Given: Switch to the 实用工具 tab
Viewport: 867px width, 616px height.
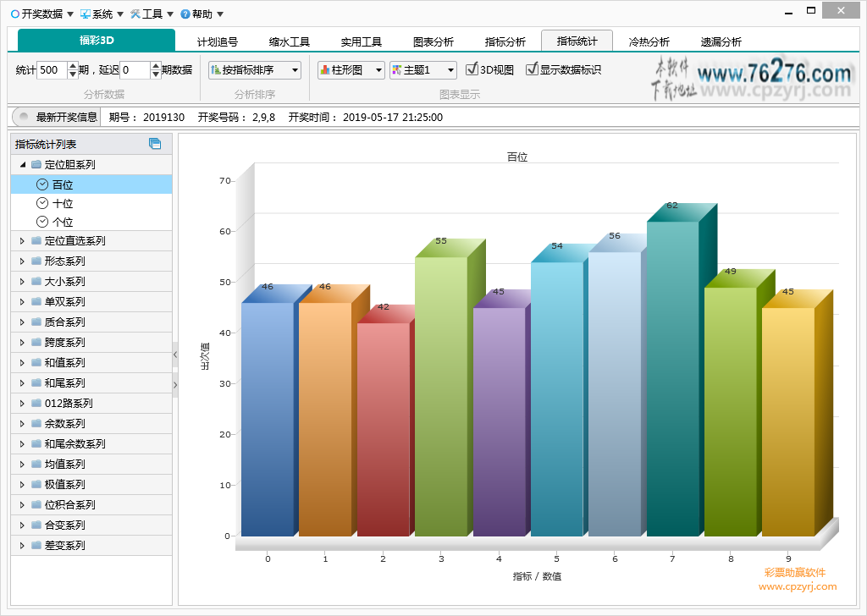Looking at the screenshot, I should (361, 41).
